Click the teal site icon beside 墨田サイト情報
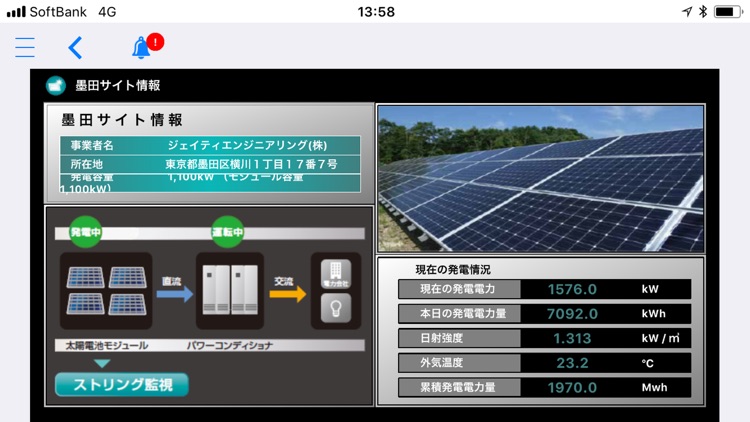 [55, 86]
